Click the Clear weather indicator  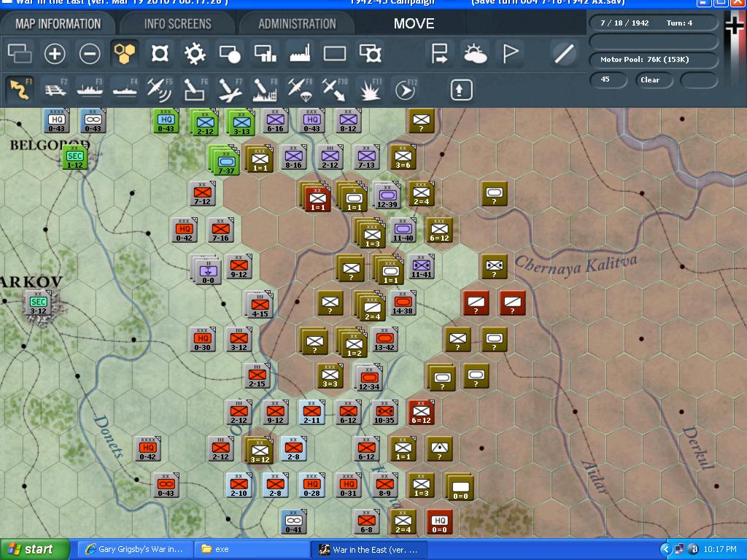click(x=654, y=80)
